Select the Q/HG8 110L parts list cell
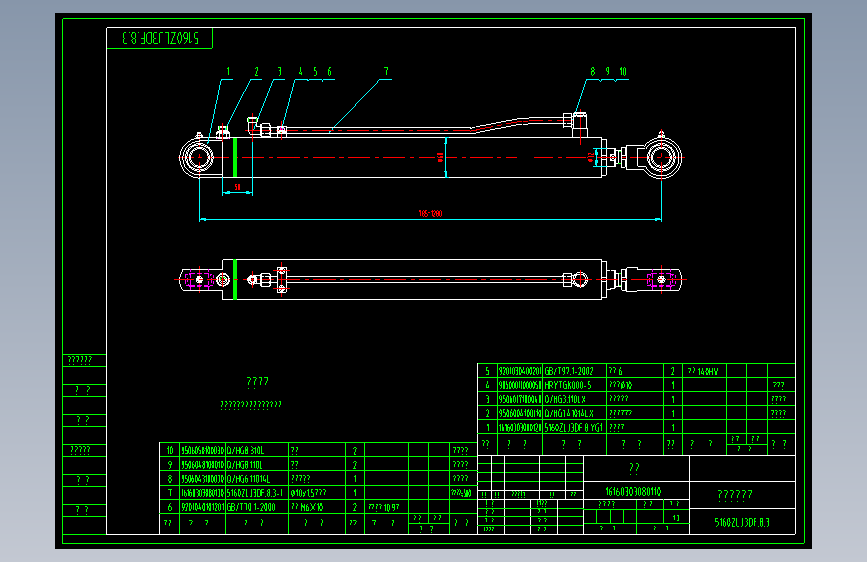This screenshot has height=562, width=867. [x=257, y=465]
